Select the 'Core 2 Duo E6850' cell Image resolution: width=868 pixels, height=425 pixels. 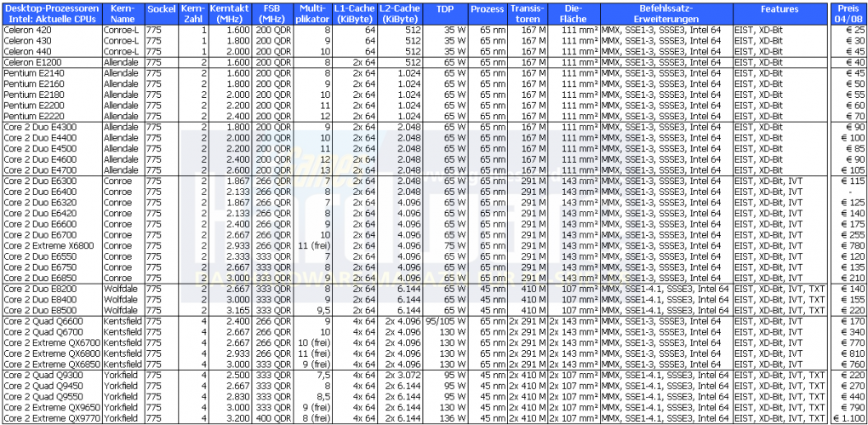tap(53, 279)
